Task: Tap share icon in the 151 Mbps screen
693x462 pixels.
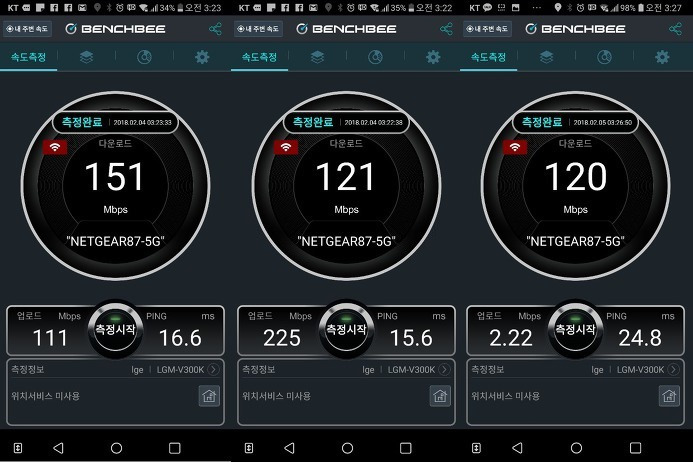Action: pyautogui.click(x=215, y=29)
